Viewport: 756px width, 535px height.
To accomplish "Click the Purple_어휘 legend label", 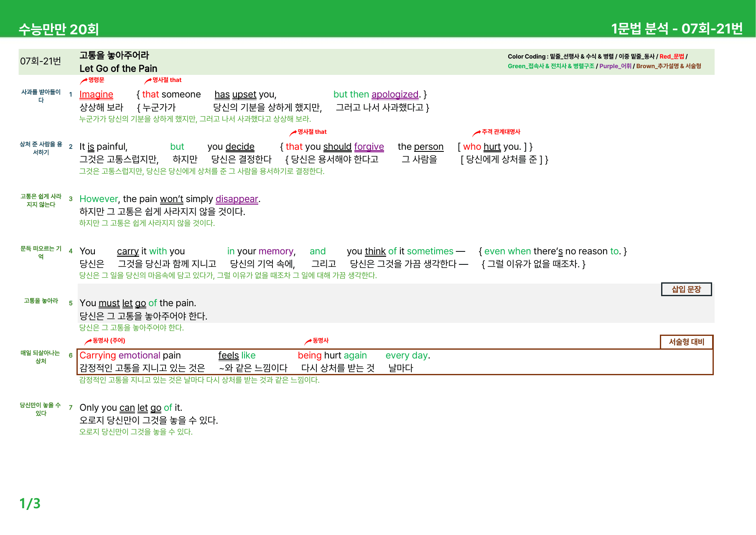I will click(x=615, y=66).
